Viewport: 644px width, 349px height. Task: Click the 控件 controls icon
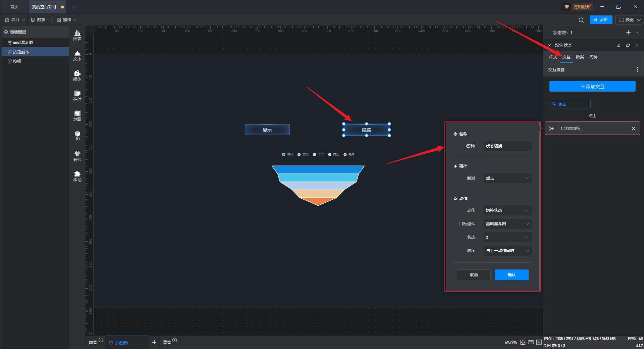77,95
